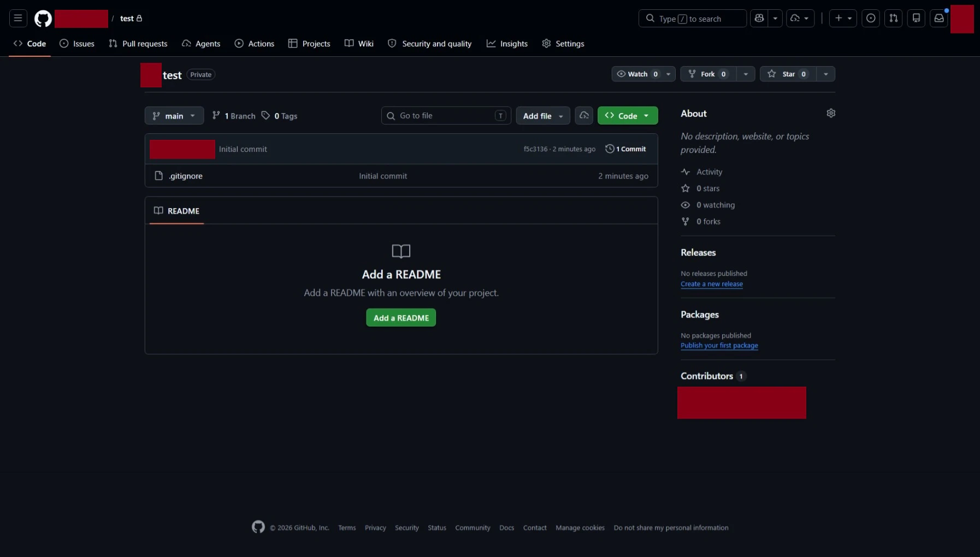The image size is (980, 557).
Task: Select the README tab
Action: (x=176, y=211)
